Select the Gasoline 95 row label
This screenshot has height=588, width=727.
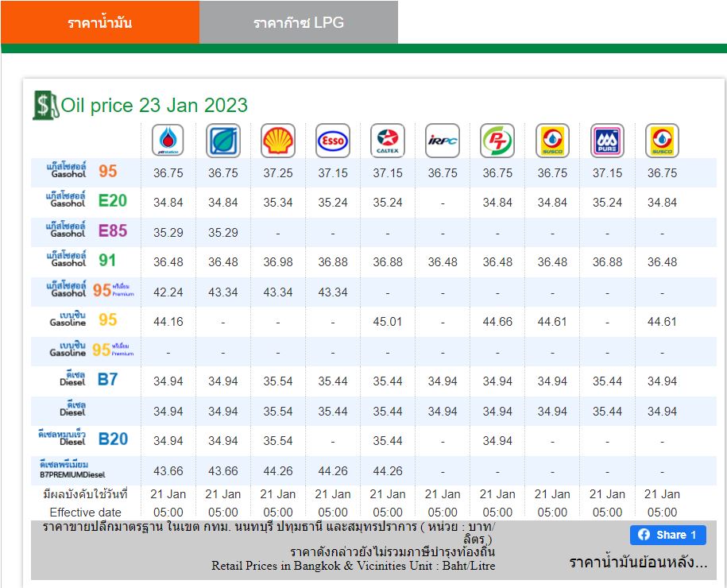(x=83, y=319)
